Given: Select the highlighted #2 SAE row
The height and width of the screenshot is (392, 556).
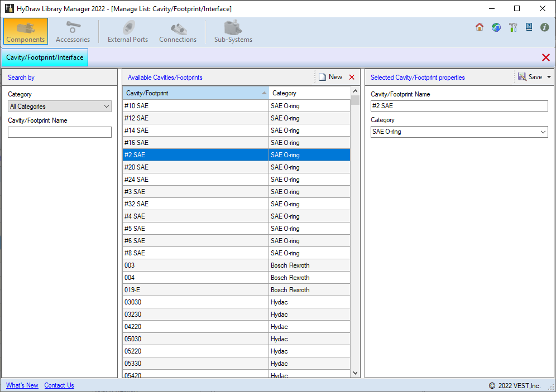Looking at the screenshot, I should coord(236,155).
